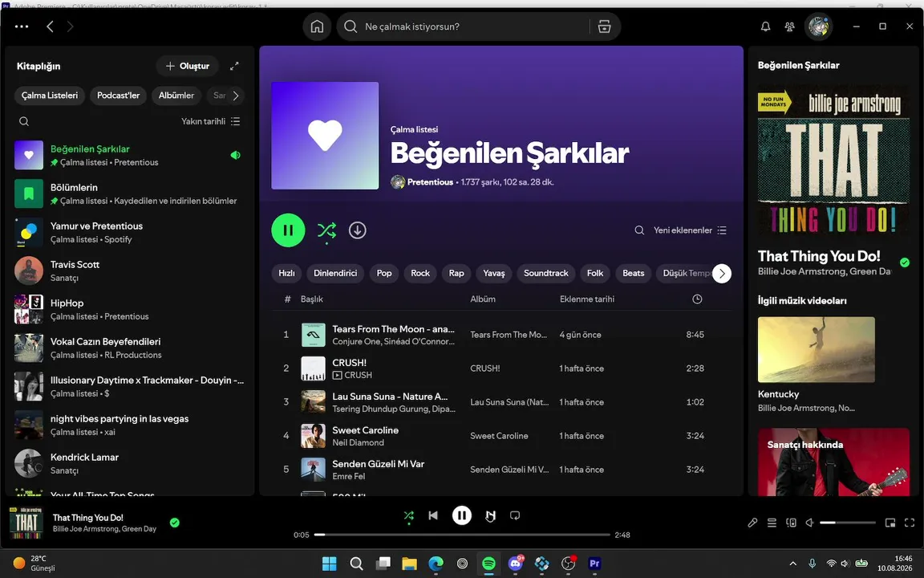Open Sweet Caroline album link
The height and width of the screenshot is (578, 924).
(499, 436)
